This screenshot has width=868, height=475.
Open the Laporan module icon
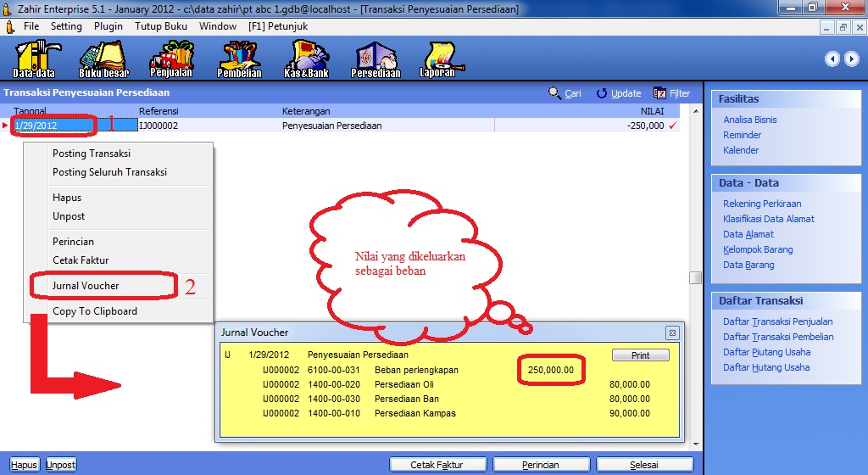[437, 58]
